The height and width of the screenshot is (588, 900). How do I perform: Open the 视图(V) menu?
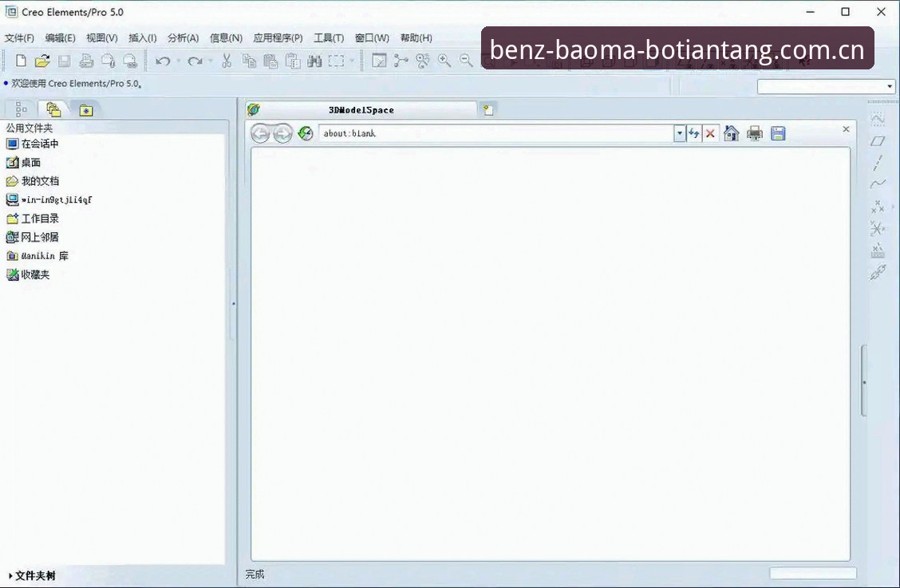click(x=102, y=38)
